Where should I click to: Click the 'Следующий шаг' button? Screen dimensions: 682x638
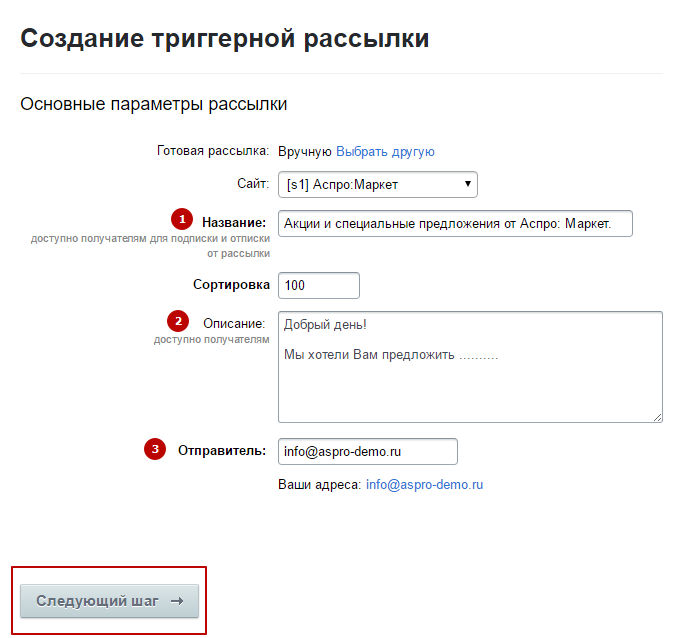tap(109, 601)
